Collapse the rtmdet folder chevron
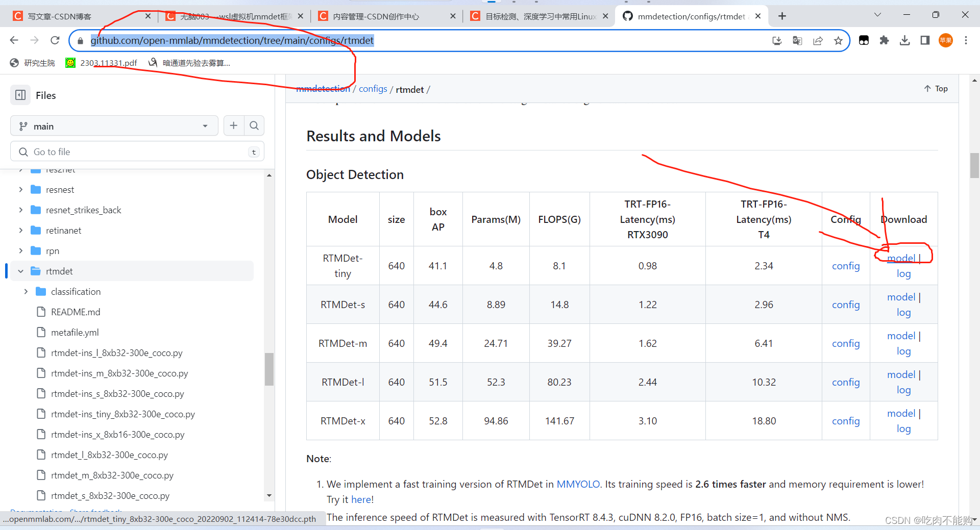980x530 pixels. (20, 271)
